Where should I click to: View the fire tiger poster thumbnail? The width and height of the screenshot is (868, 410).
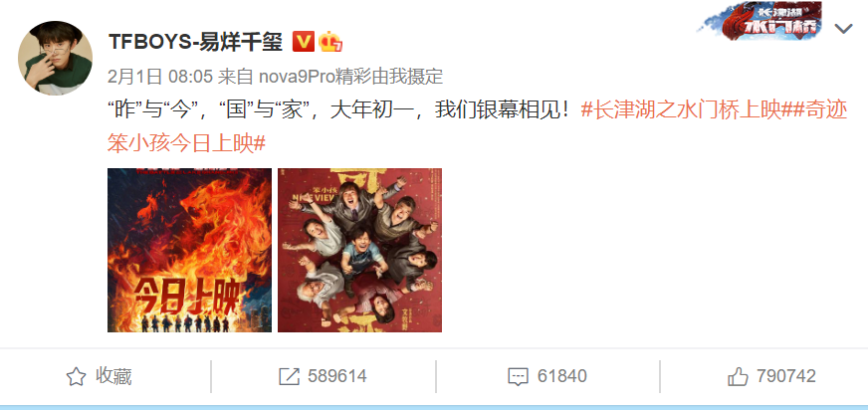point(189,250)
